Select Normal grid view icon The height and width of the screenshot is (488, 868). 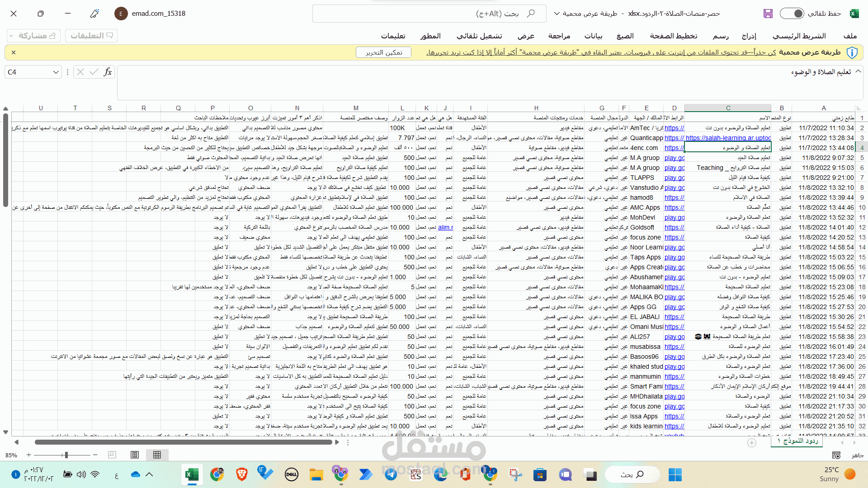pyautogui.click(x=157, y=455)
